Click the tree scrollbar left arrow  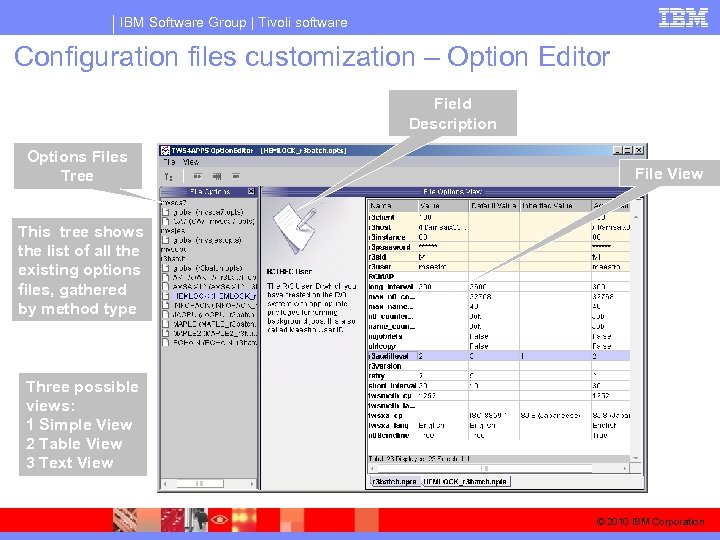point(165,484)
